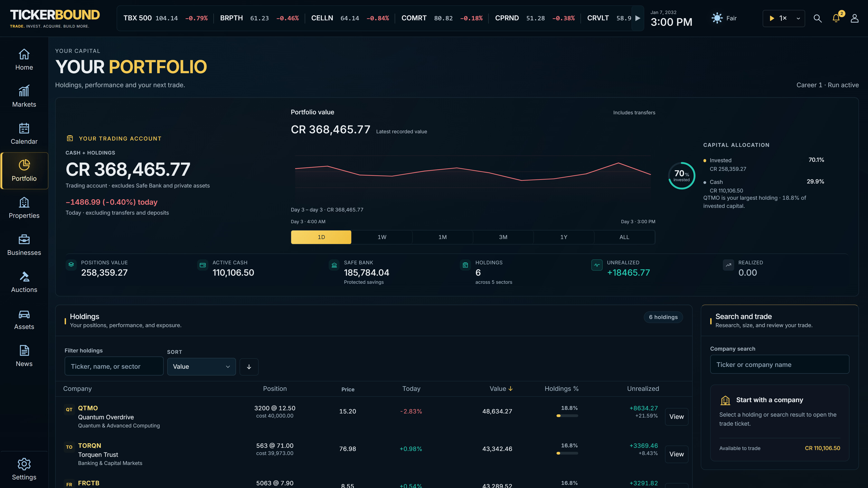Expand the speed selector chevron
Image resolution: width=868 pixels, height=488 pixels.
(x=798, y=19)
